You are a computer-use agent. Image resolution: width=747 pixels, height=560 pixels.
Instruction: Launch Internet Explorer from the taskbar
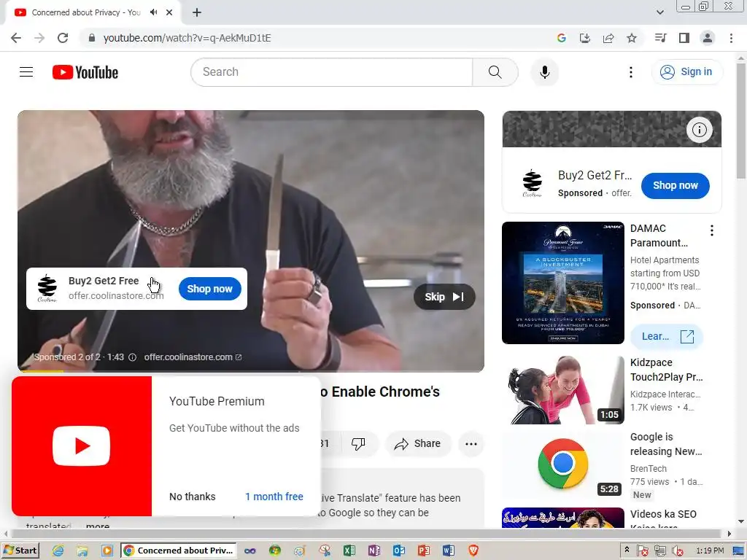(58, 551)
